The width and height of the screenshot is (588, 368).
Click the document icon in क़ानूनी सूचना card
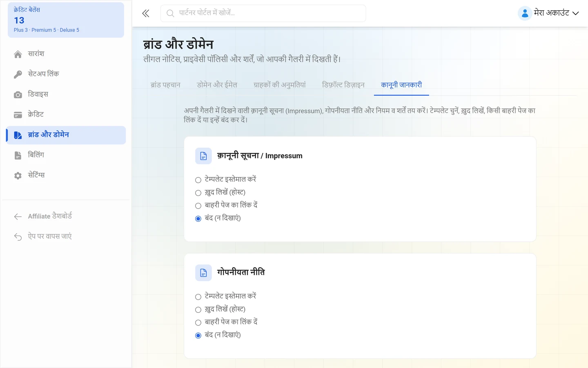pos(203,156)
